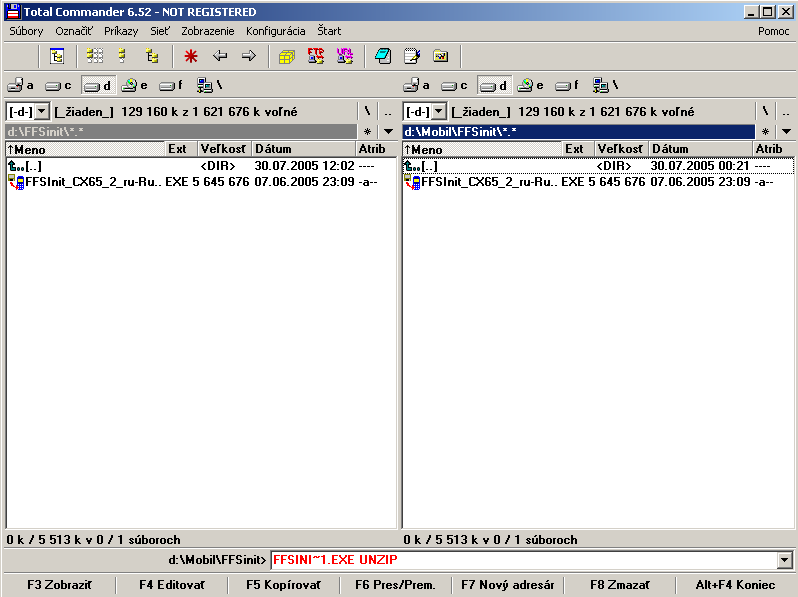798x597 pixels.
Task: Sort right panel by Ext column
Action: (x=578, y=149)
